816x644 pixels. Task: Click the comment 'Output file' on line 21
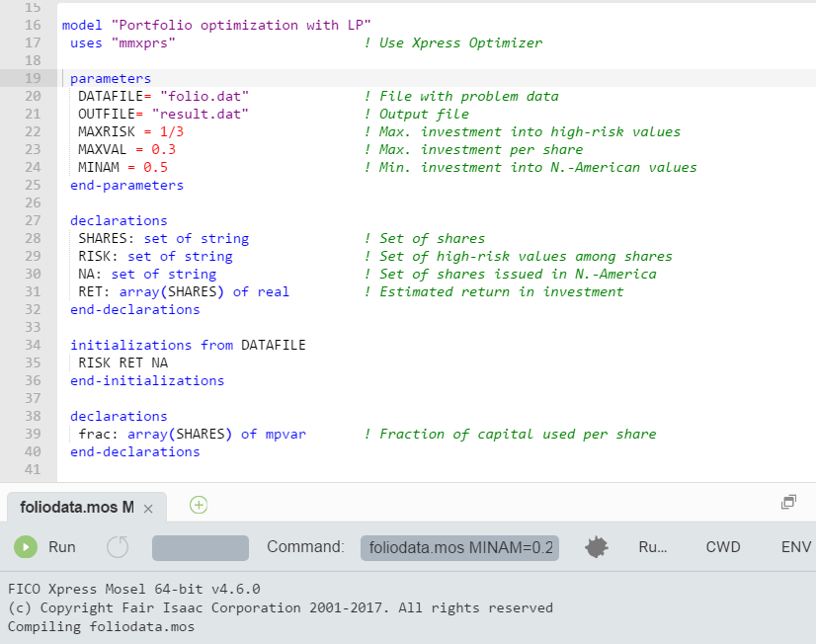[x=417, y=114]
